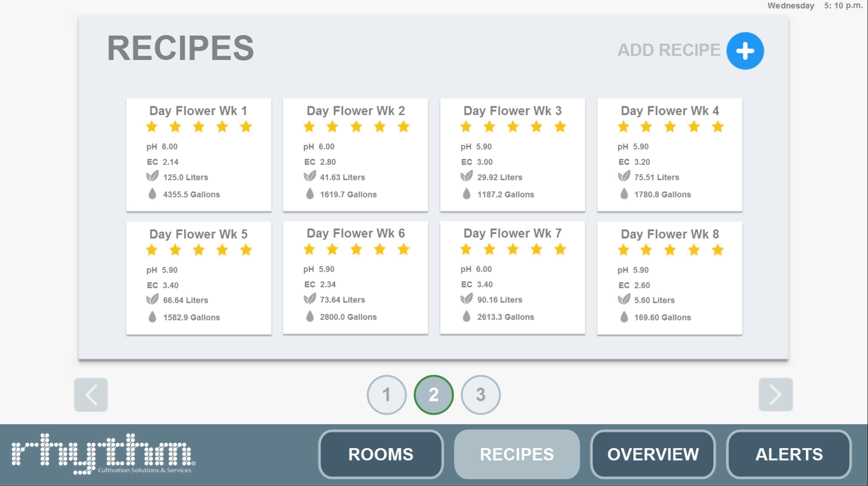Go to the next page with right arrow
Viewport: 868px width, 486px height.
pos(775,395)
